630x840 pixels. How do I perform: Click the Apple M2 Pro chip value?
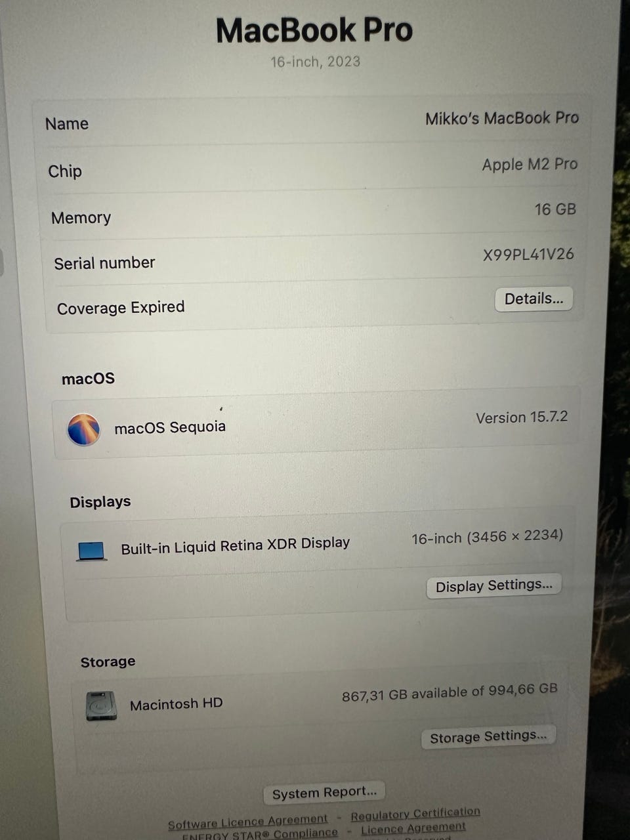pos(530,164)
